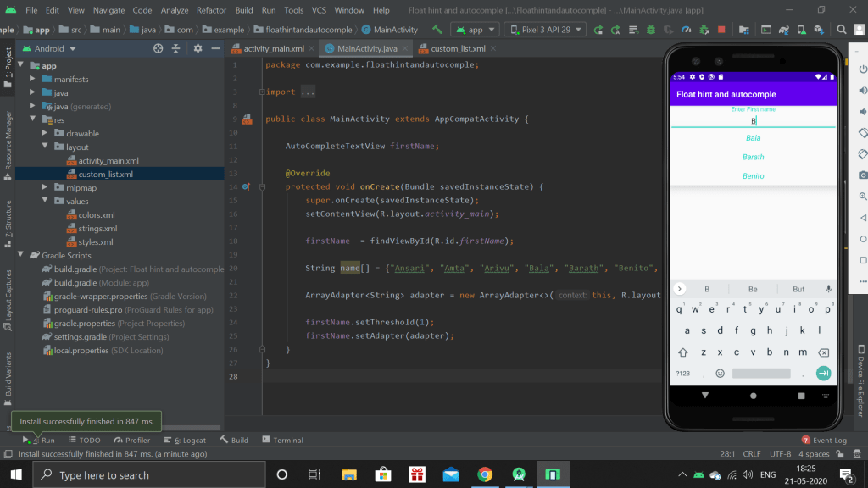The height and width of the screenshot is (488, 868).
Task: Switch to the activity_main.xml editor tab
Action: click(x=273, y=49)
